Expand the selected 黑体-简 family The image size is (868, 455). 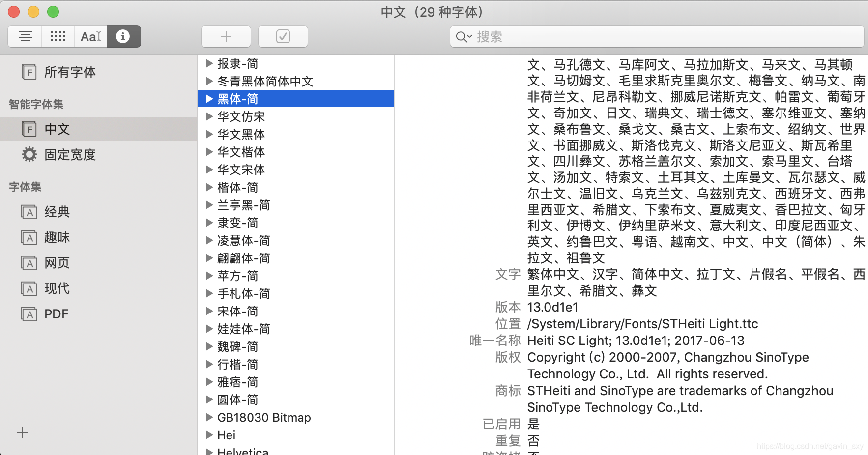click(x=209, y=99)
